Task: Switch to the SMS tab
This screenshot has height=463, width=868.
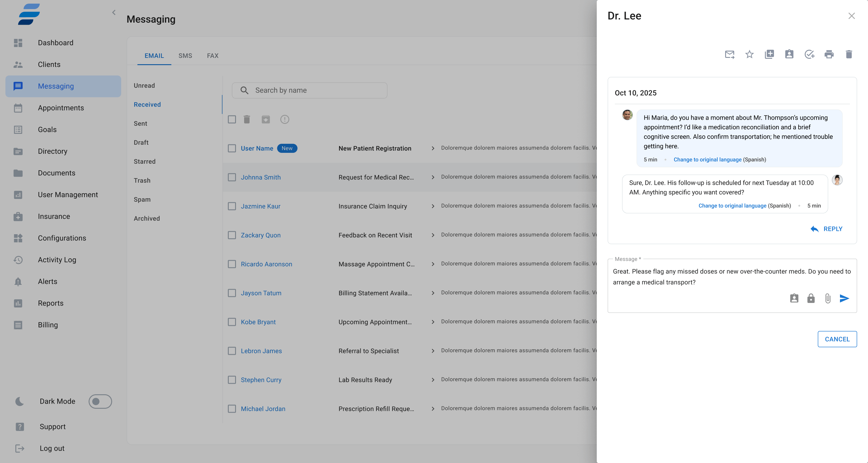Action: pyautogui.click(x=185, y=55)
